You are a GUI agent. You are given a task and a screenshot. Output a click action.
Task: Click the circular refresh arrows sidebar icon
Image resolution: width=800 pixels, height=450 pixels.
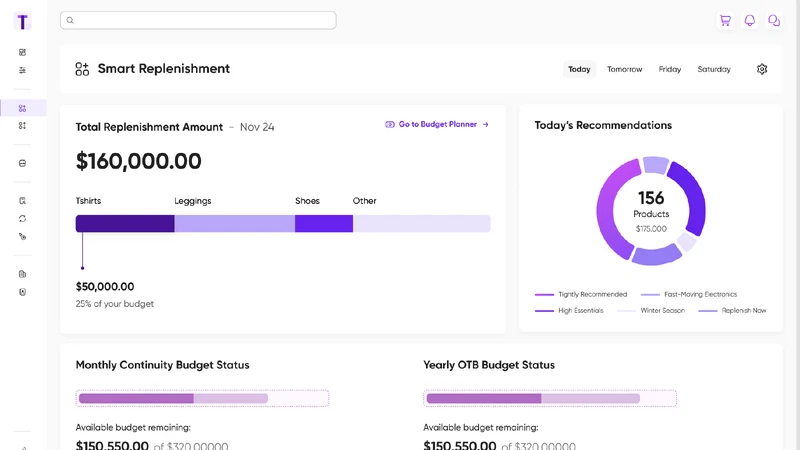click(x=22, y=218)
